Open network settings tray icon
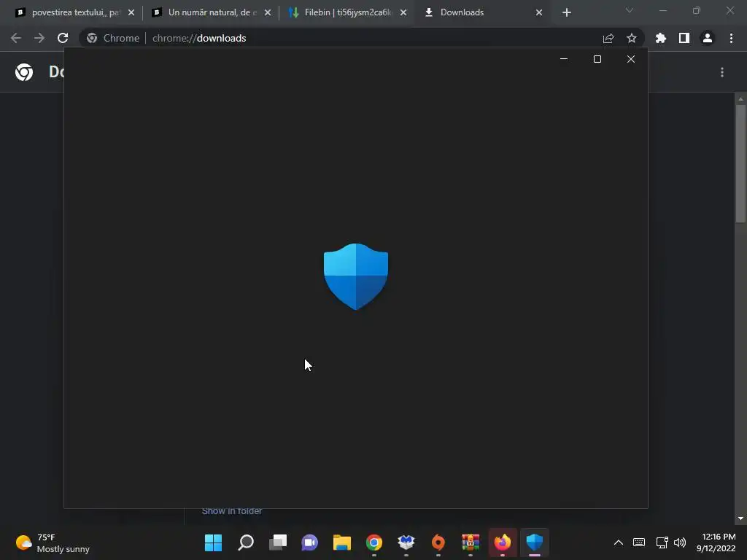 click(662, 542)
